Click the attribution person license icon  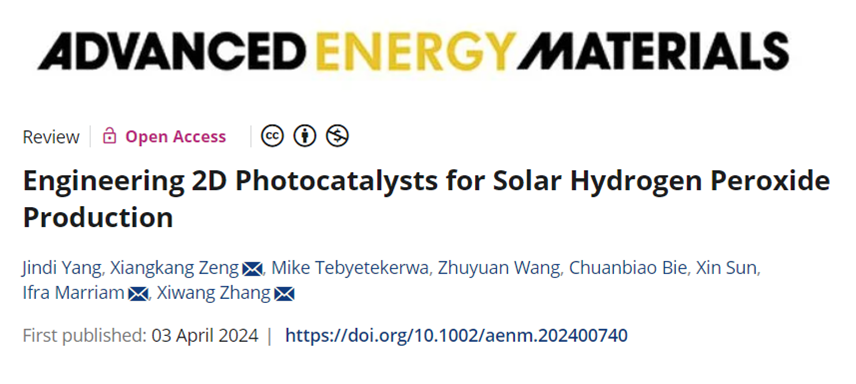pyautogui.click(x=305, y=137)
